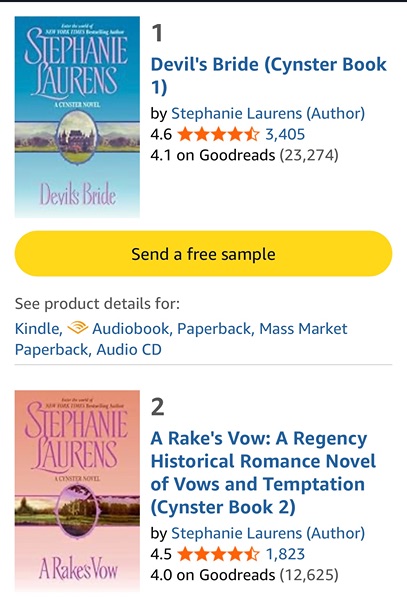Open Mass Market Paperback format details
This screenshot has width=407, height=600.
181,339
